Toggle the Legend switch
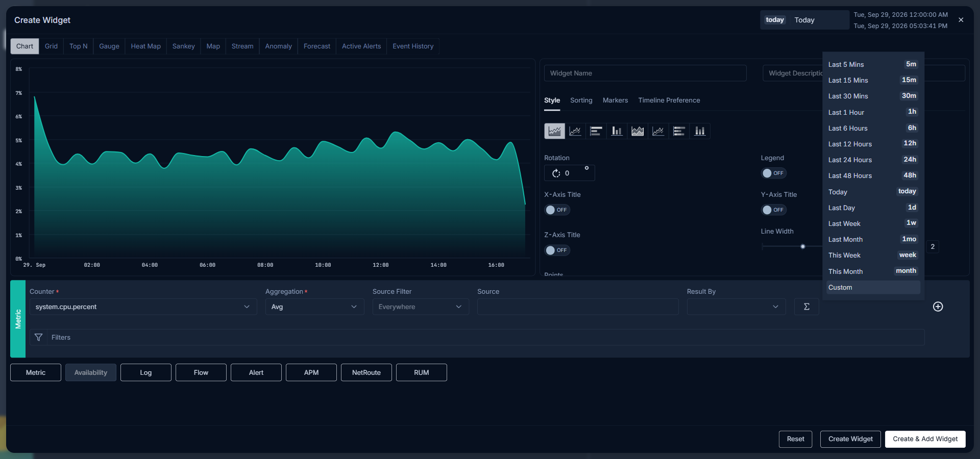Image resolution: width=980 pixels, height=459 pixels. 774,173
